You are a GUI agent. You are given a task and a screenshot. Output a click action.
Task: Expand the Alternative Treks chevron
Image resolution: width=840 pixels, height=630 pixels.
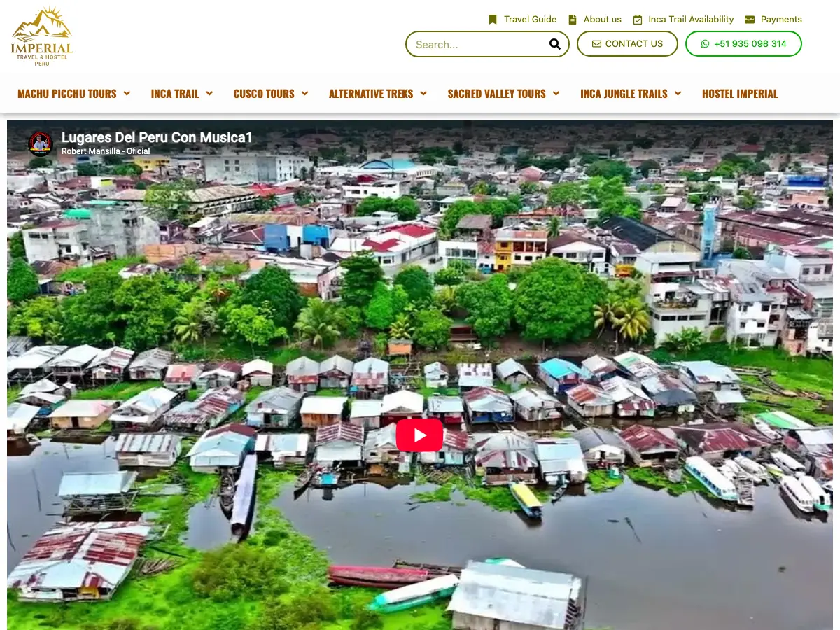[x=423, y=93]
